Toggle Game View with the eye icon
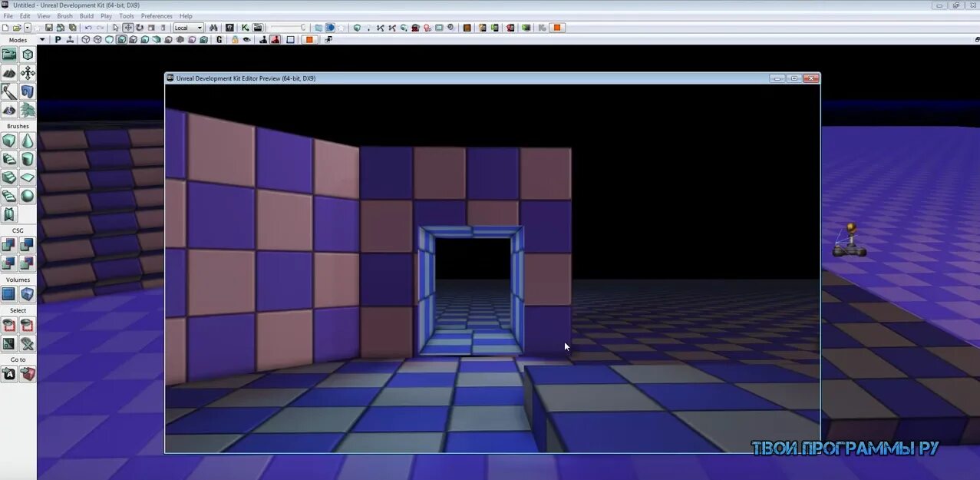The image size is (980, 480). point(247,40)
